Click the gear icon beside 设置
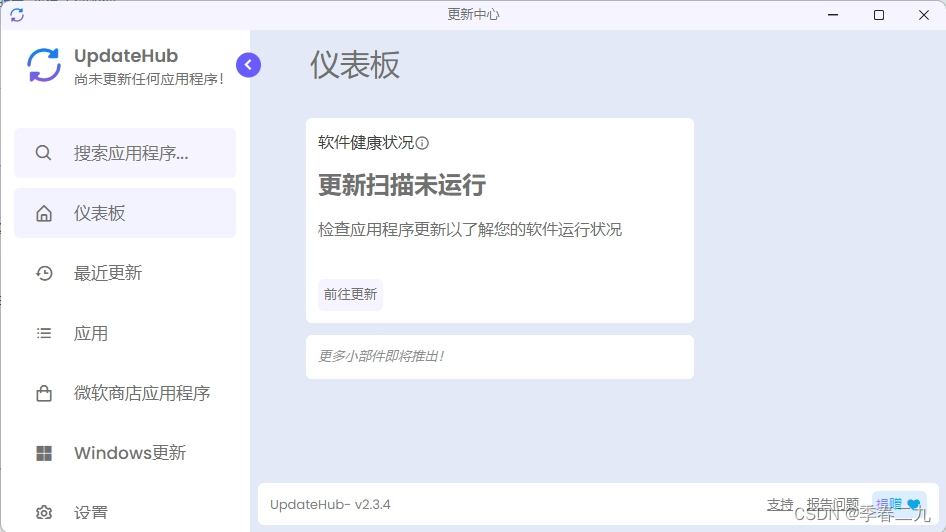 (x=43, y=513)
